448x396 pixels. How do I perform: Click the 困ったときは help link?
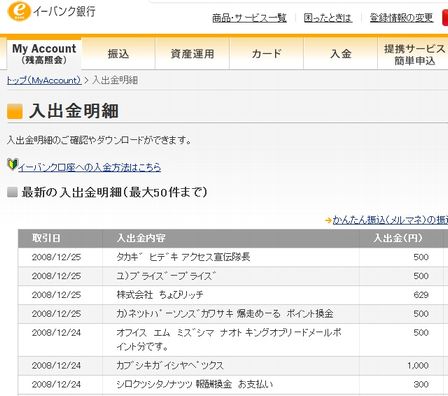tap(328, 18)
